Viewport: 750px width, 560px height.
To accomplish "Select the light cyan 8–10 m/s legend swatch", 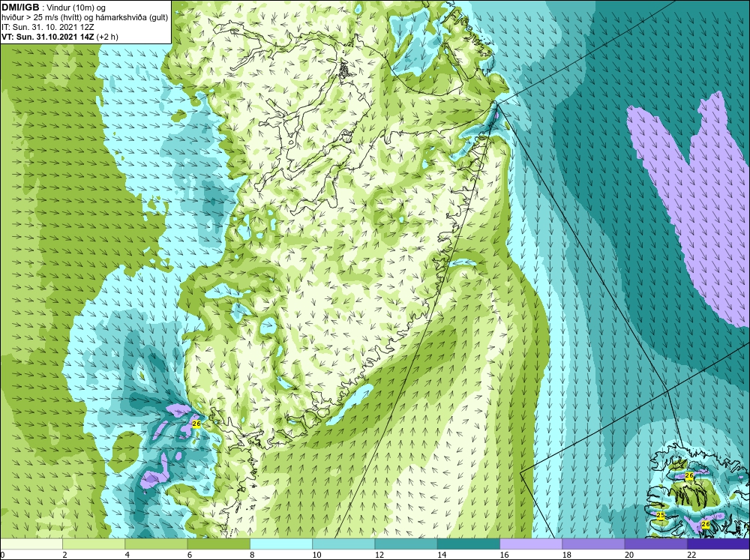I will point(281,544).
